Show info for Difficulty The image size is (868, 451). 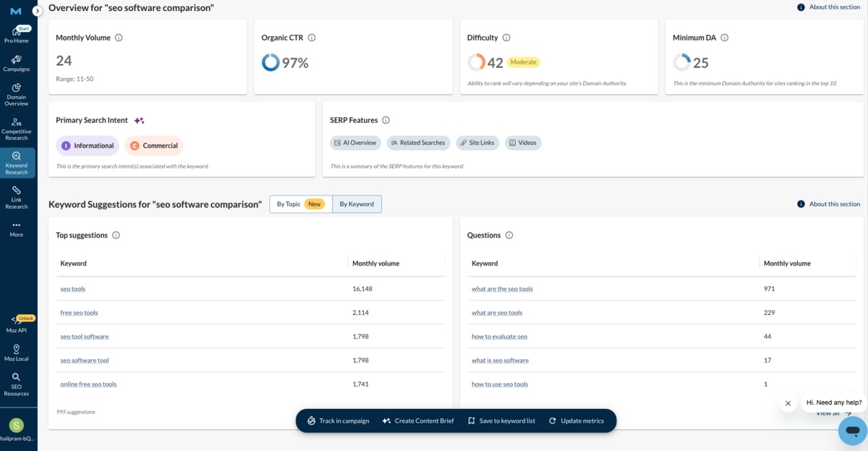[x=506, y=38]
